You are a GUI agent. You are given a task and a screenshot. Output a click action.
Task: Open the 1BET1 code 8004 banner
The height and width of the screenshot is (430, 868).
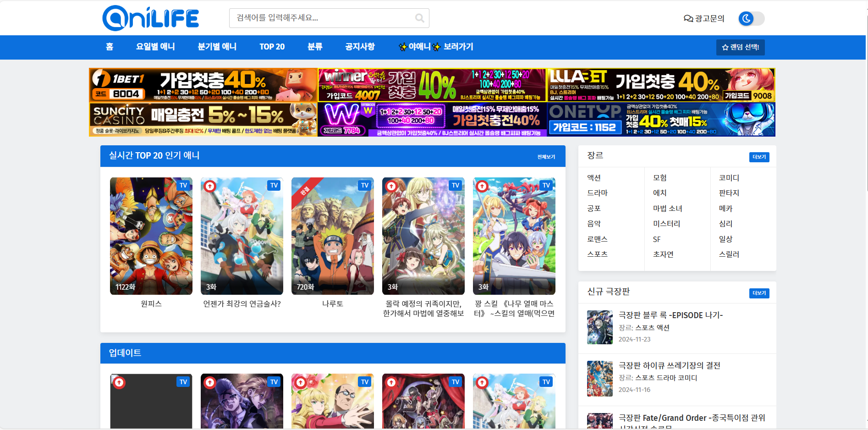point(203,85)
